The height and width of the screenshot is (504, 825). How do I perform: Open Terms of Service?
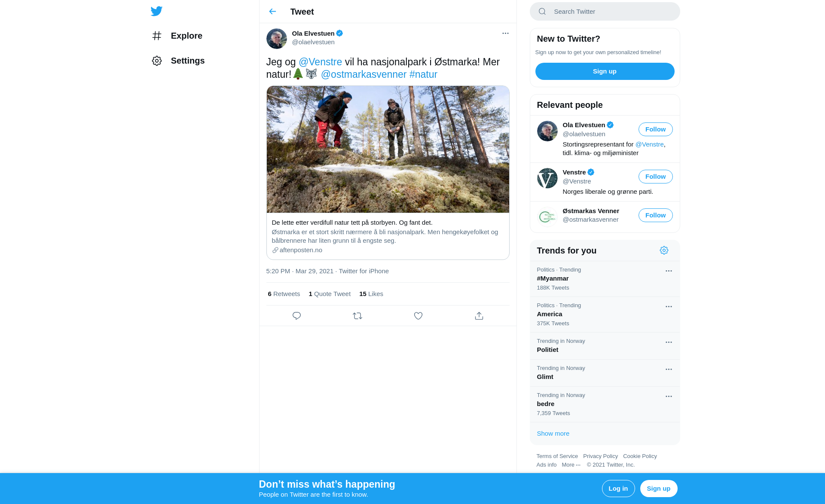(x=557, y=456)
